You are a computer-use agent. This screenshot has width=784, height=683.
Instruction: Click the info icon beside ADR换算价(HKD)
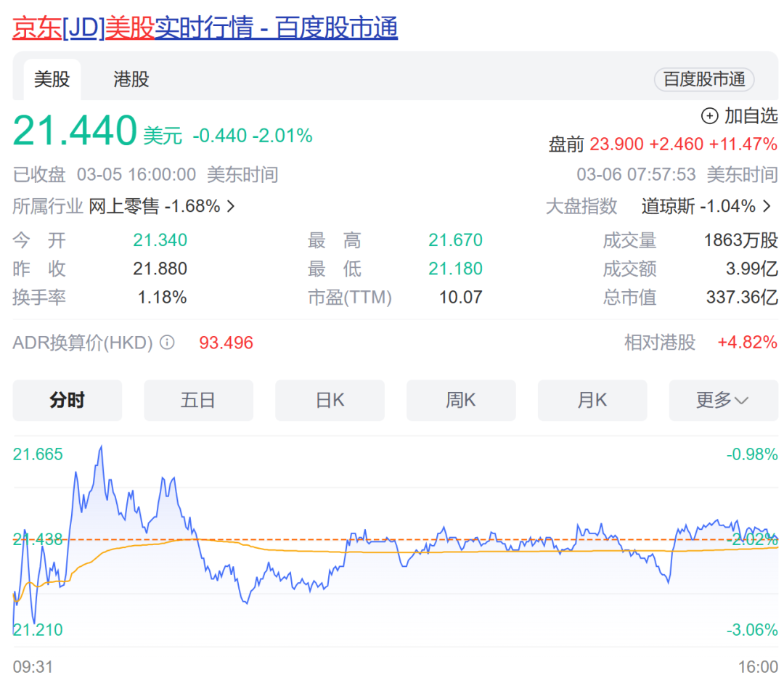pyautogui.click(x=167, y=343)
